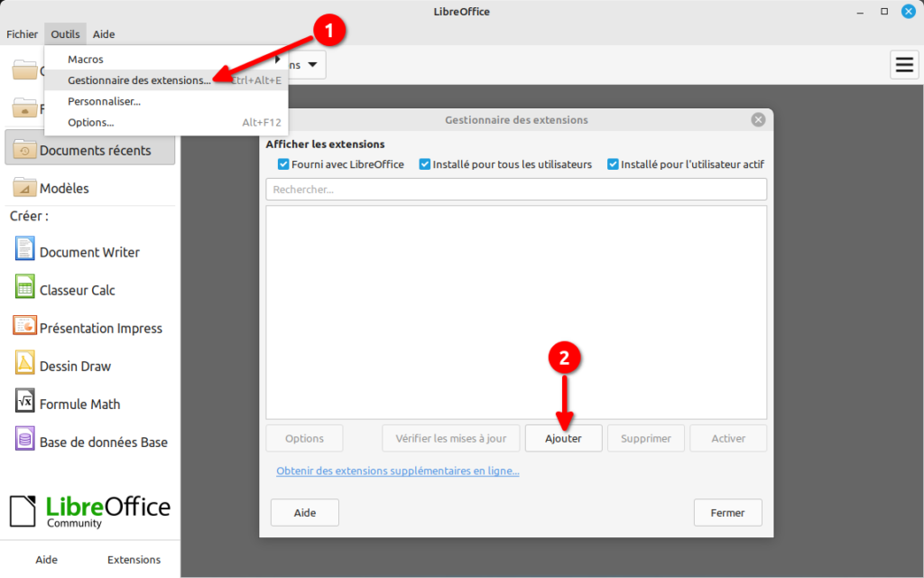The image size is (924, 578).
Task: Click the Aide button in the dialog
Action: click(x=305, y=513)
